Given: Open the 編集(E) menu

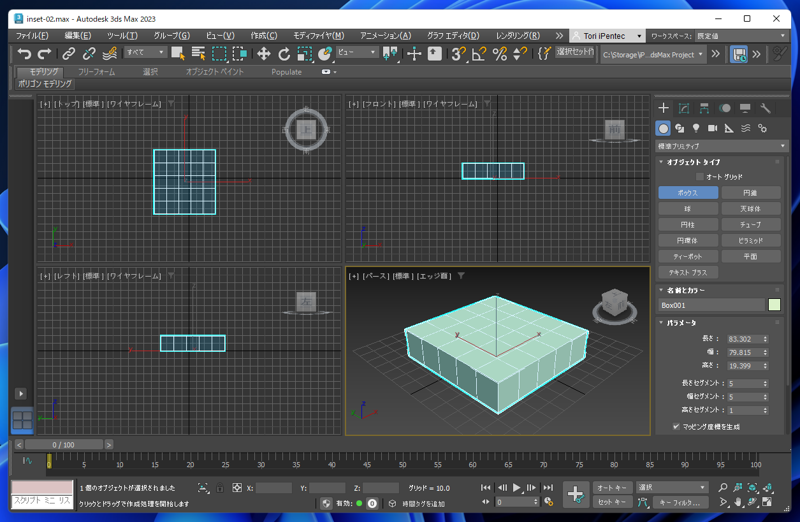Looking at the screenshot, I should click(78, 36).
